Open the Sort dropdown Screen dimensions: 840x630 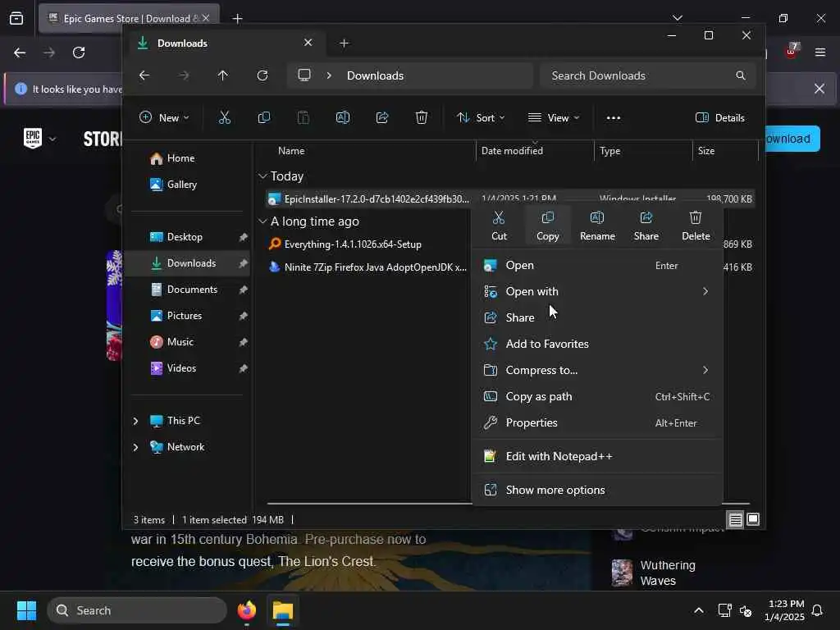coord(480,118)
